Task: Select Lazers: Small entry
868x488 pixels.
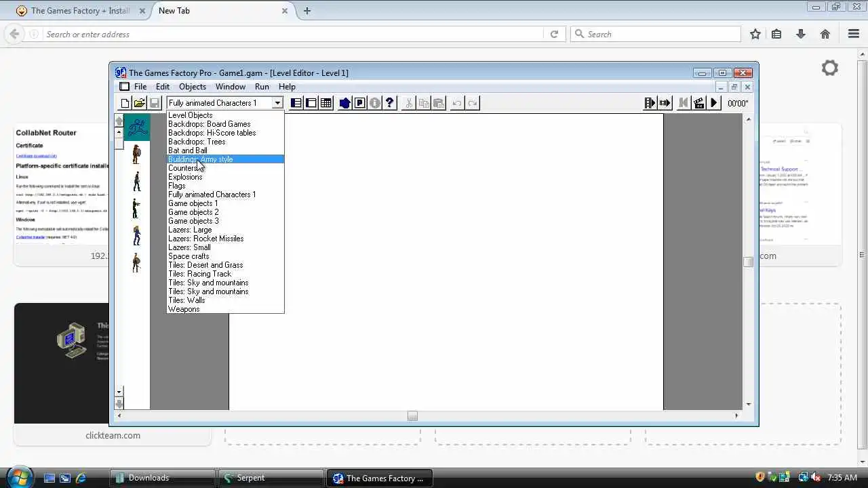Action: 225,247
